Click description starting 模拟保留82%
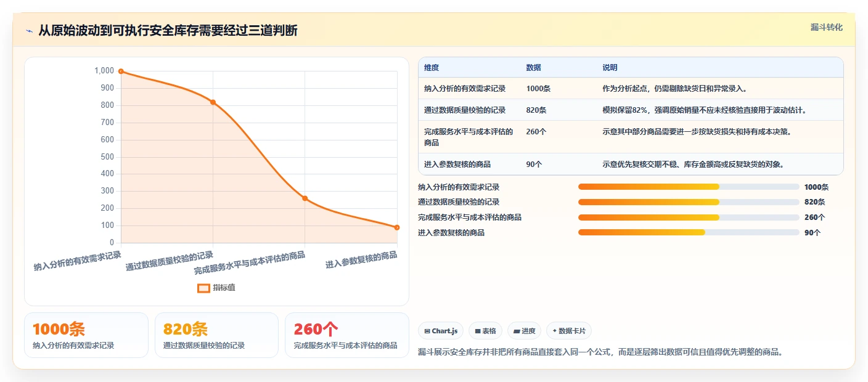 [705, 110]
